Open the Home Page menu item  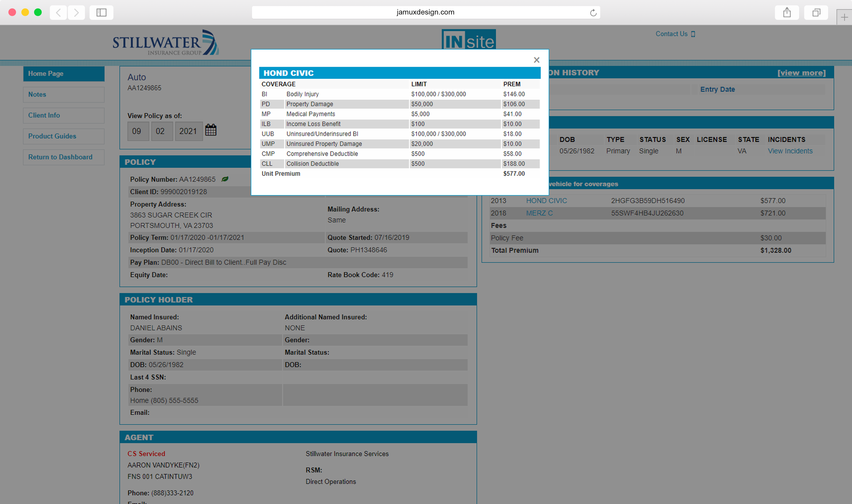tap(64, 74)
